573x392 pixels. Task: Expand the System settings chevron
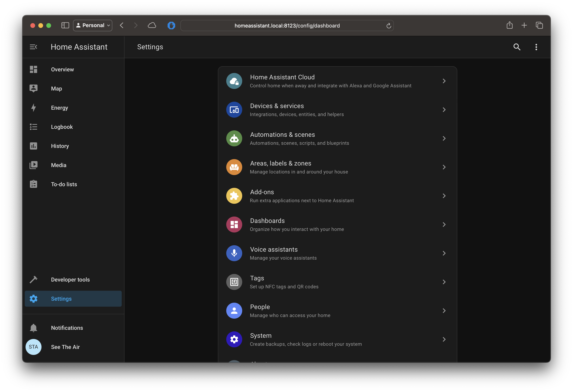[x=444, y=339]
